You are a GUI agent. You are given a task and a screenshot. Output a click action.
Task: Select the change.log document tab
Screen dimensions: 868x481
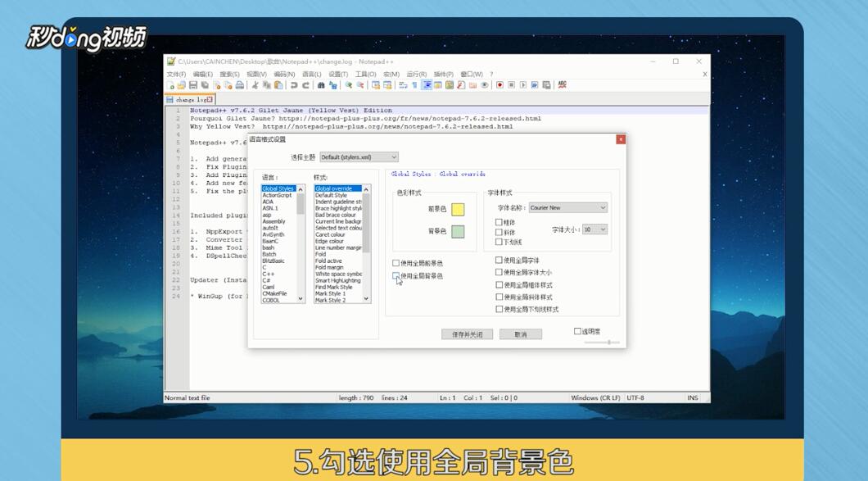tap(190, 100)
